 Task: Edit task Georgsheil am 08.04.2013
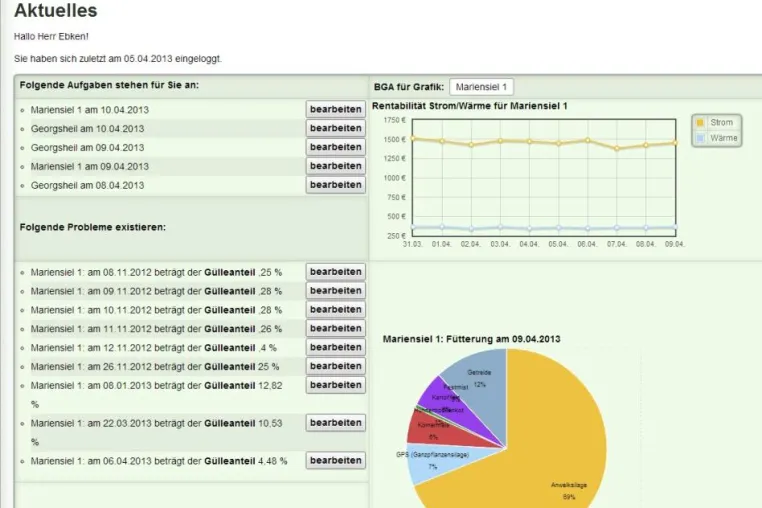pyautogui.click(x=336, y=185)
